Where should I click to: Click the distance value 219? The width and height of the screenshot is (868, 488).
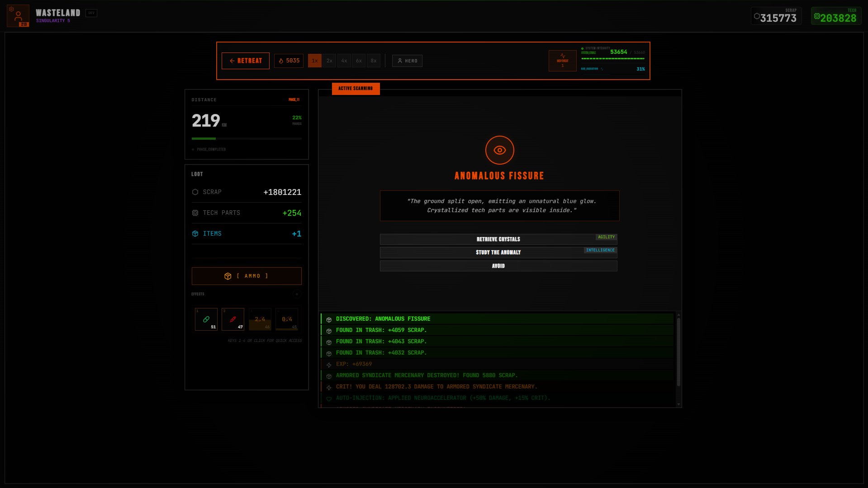click(x=206, y=121)
